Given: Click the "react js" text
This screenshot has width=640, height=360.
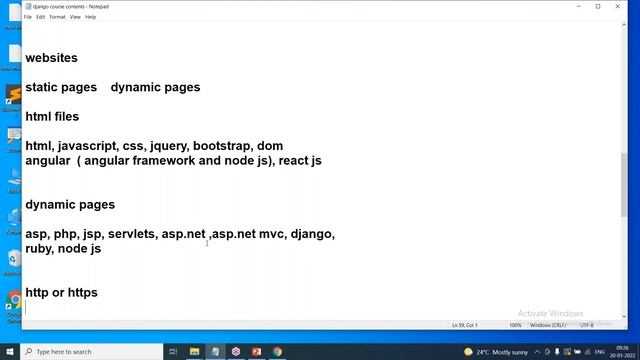Looking at the screenshot, I should coord(300,161).
